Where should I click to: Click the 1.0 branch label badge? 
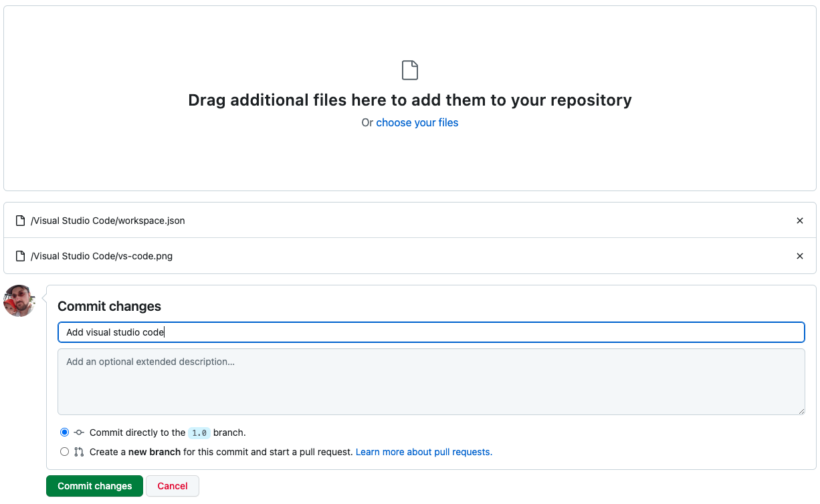click(x=199, y=432)
